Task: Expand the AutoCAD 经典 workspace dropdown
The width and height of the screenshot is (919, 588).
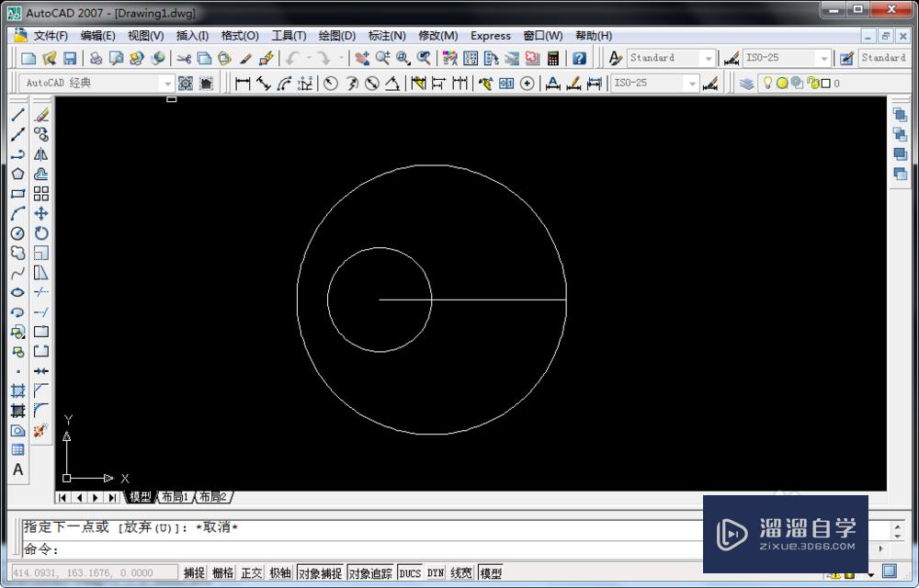Action: (167, 83)
